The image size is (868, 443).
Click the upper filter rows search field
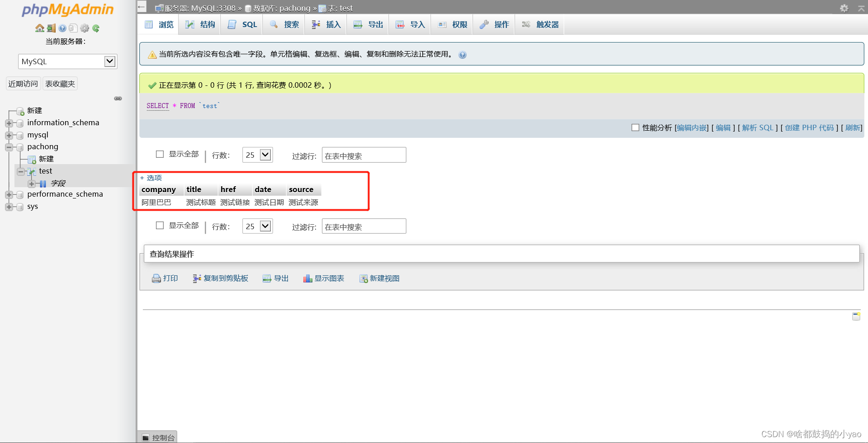[364, 155]
